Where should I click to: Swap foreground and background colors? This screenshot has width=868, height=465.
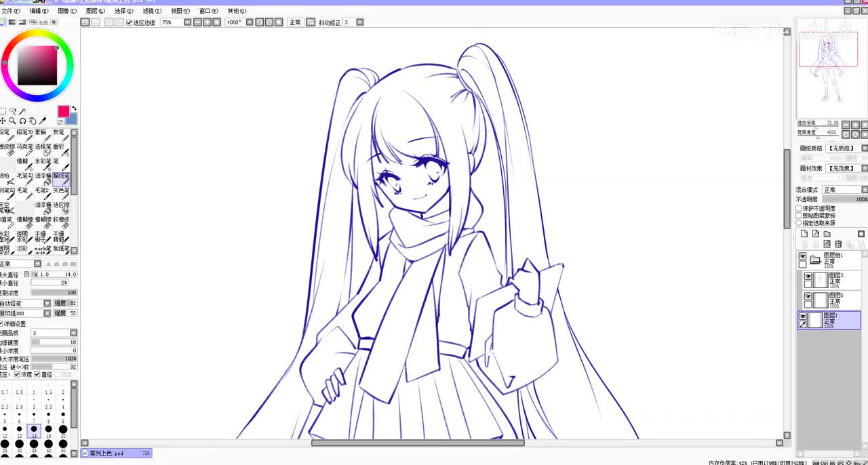[x=74, y=108]
